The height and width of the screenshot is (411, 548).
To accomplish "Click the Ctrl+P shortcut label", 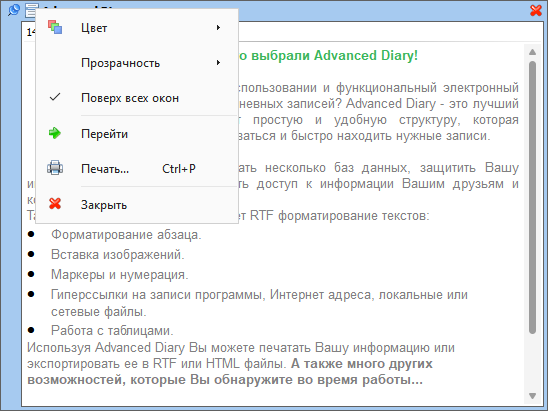I will point(179,169).
